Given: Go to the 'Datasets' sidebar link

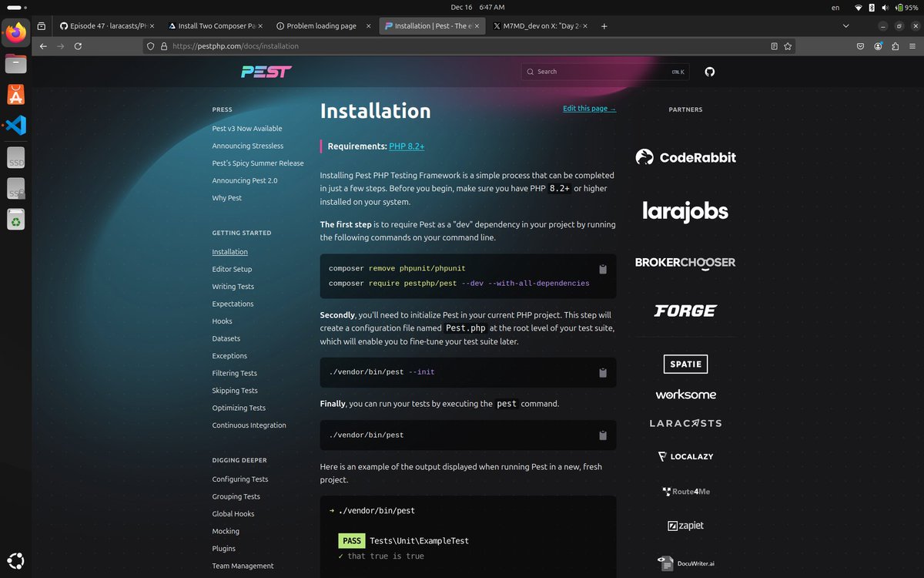Looking at the screenshot, I should [226, 338].
